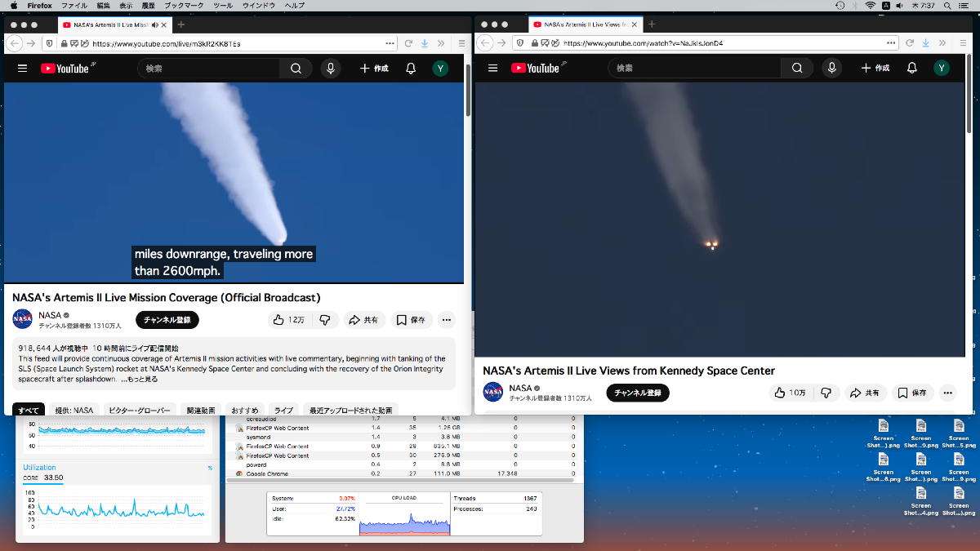Viewport: 980px width, 551px height.
Task: Reload page in left Firefox window
Action: (x=408, y=43)
